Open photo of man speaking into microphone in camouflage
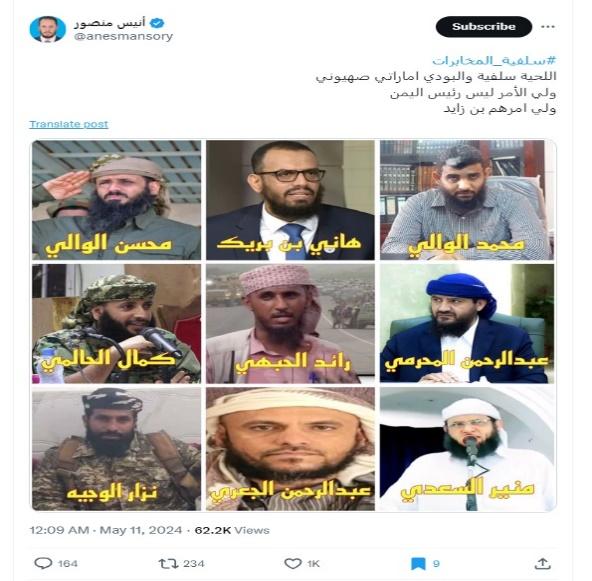592x581 pixels. 117,324
